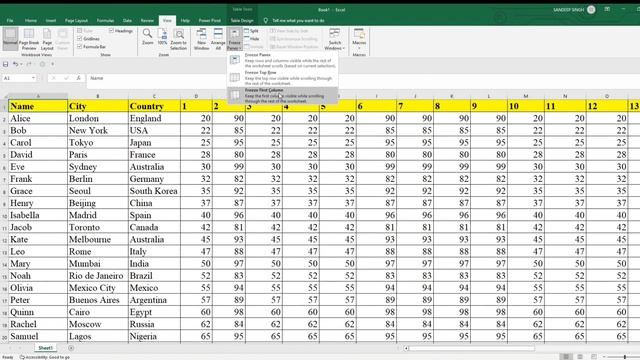Click the horizontal scrollbar track
This screenshot has width=640, height=360.
click(x=471, y=348)
